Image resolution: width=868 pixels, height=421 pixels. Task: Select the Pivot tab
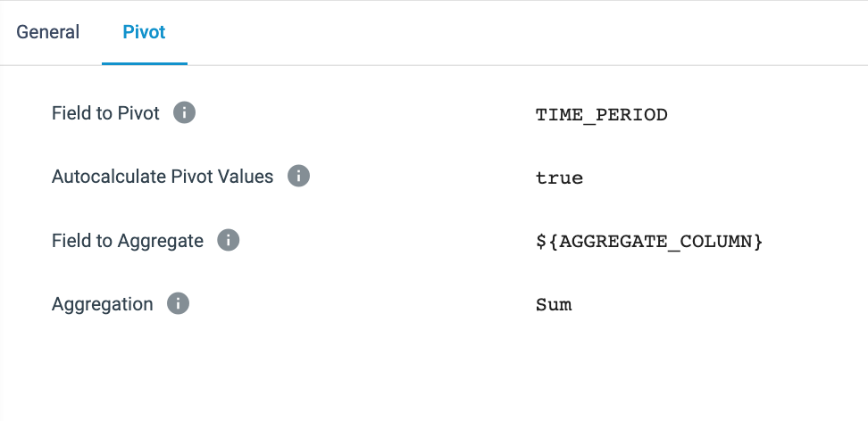[x=144, y=32]
